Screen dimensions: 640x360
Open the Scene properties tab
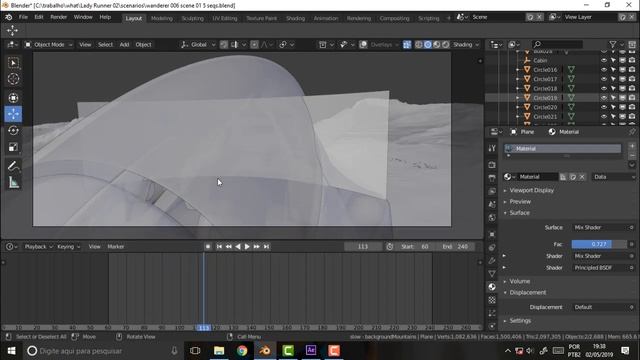[492, 204]
